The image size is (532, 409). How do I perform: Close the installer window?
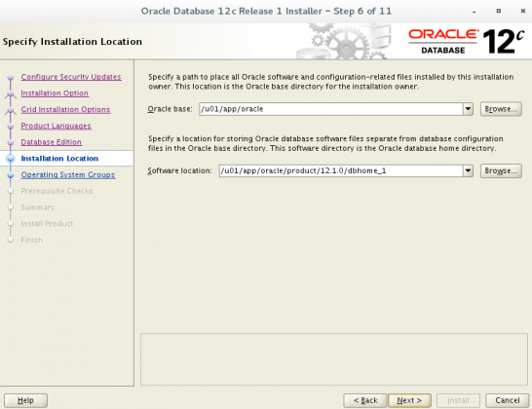point(523,11)
